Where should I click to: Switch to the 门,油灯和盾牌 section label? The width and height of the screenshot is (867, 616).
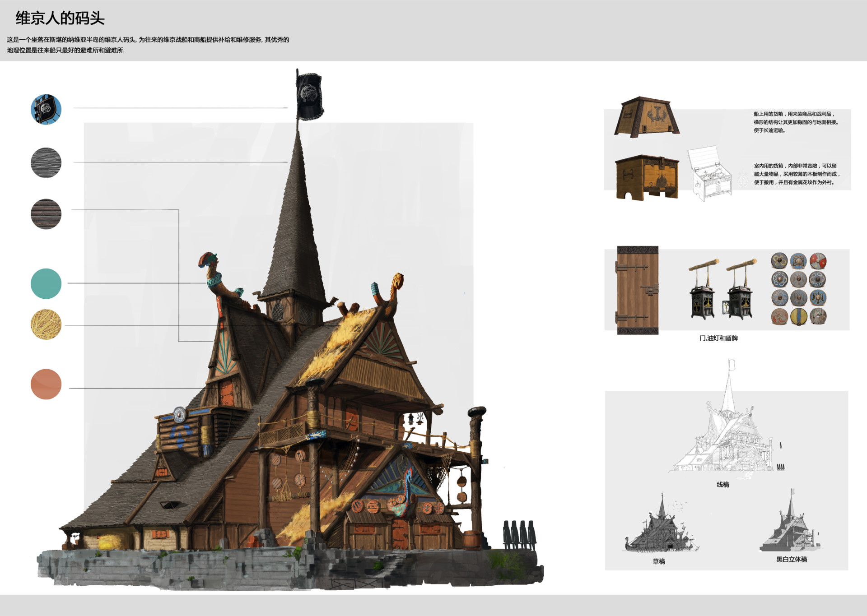click(x=719, y=338)
